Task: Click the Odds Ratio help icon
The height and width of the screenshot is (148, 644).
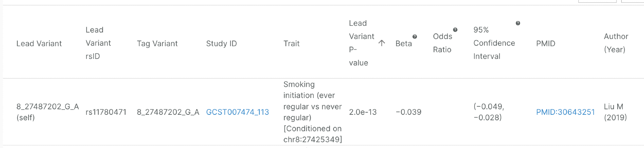Action: (455, 30)
